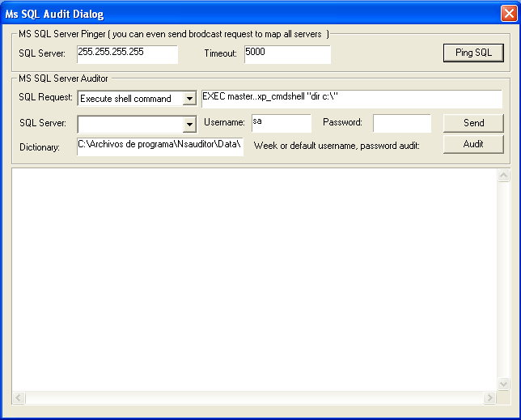
Task: Click the Send button
Action: pyautogui.click(x=473, y=123)
